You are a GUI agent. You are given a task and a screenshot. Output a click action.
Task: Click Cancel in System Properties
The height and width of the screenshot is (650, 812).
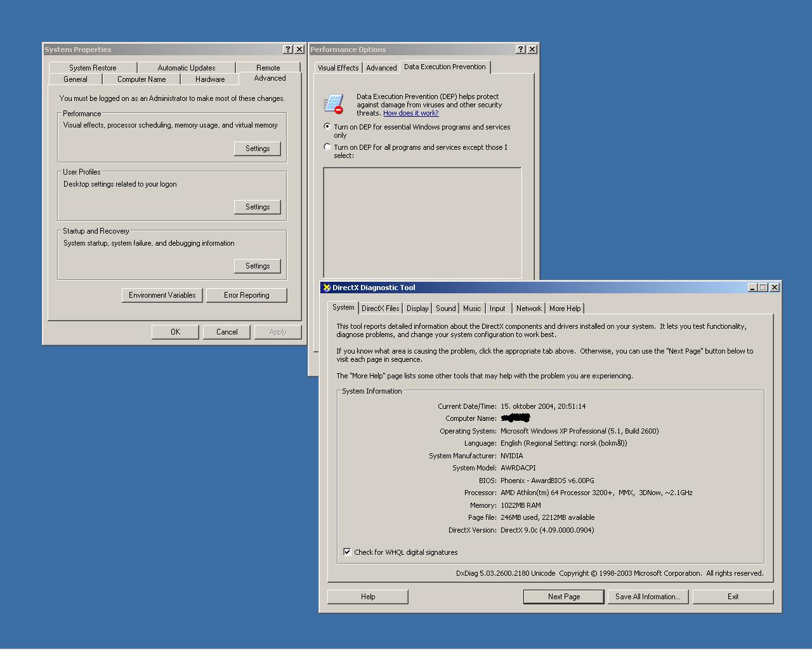[x=226, y=332]
